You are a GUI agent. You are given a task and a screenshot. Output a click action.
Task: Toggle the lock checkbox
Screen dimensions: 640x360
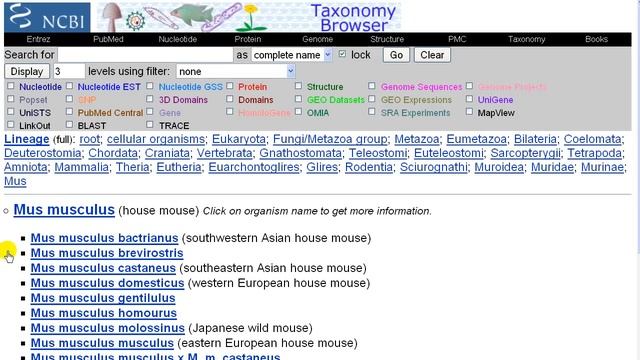coord(342,54)
